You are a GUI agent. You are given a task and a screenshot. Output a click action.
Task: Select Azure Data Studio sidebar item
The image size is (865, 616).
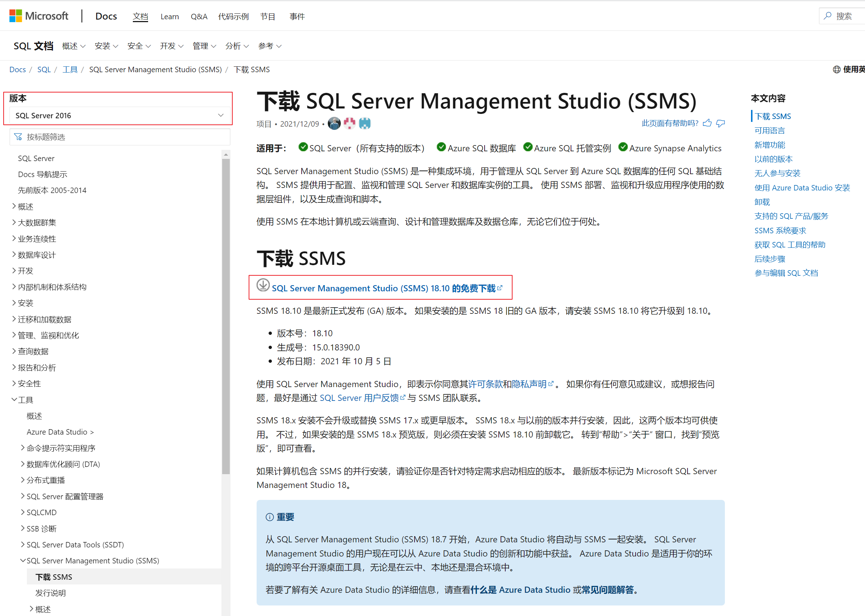(60, 432)
